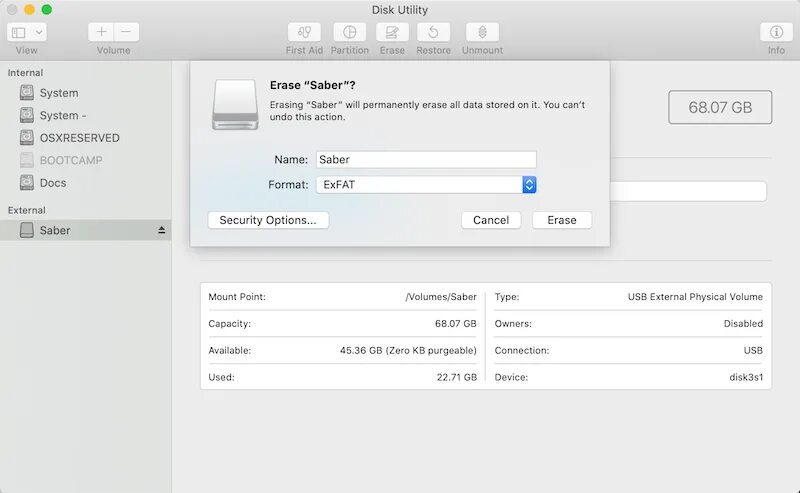Open the Info panel icon
800x493 pixels.
[776, 32]
